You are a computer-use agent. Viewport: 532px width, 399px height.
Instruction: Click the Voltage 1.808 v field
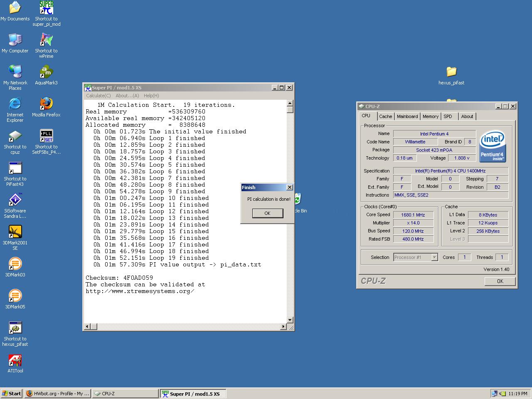tap(462, 158)
